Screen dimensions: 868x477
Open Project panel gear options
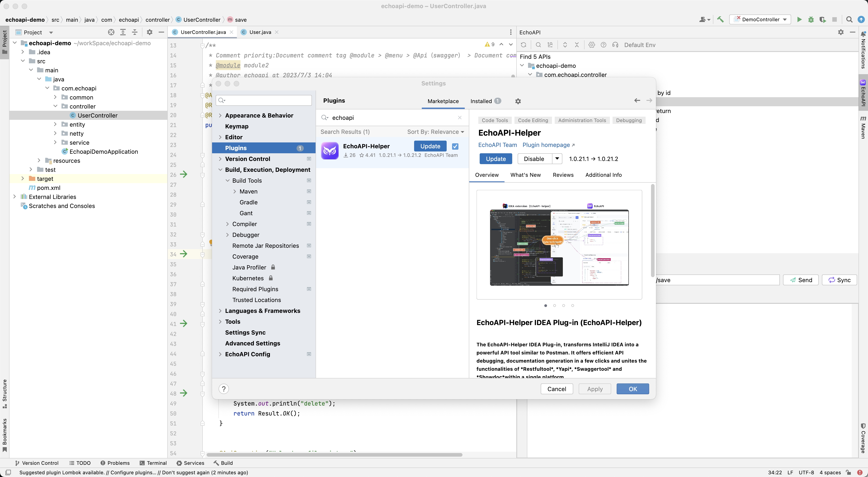(150, 32)
